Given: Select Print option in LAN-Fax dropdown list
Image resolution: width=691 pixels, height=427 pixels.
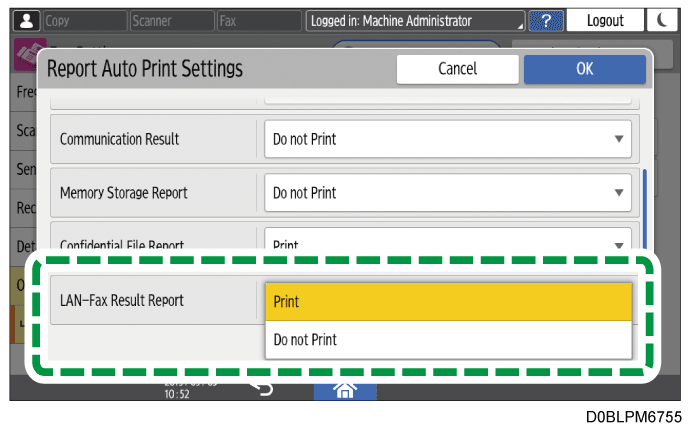Looking at the screenshot, I should [448, 301].
